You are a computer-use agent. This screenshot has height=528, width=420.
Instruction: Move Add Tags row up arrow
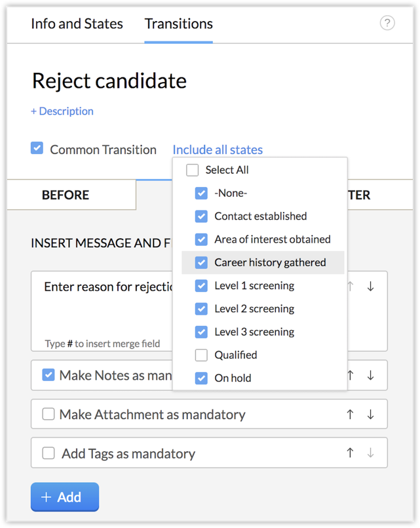[x=350, y=453]
